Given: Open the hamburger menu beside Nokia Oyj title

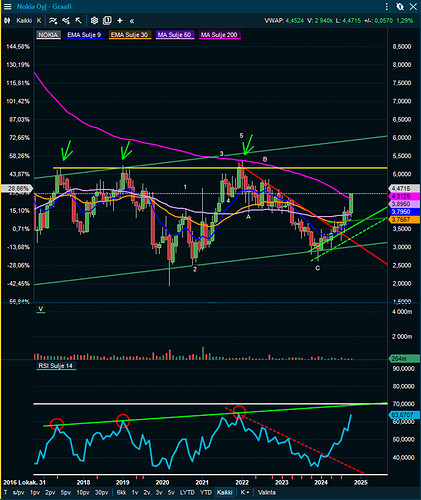Looking at the screenshot, I should click(7, 6).
